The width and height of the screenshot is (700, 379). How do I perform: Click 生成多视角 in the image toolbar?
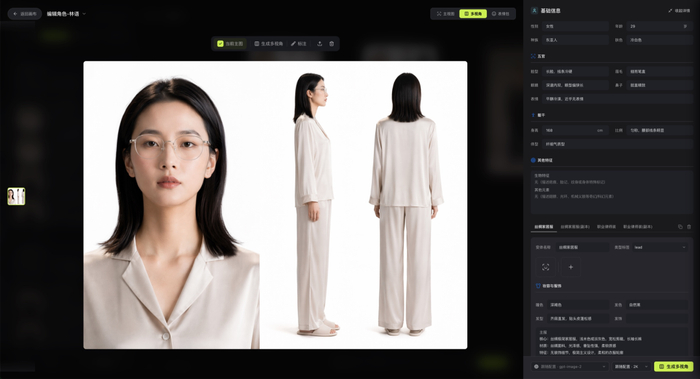(268, 44)
